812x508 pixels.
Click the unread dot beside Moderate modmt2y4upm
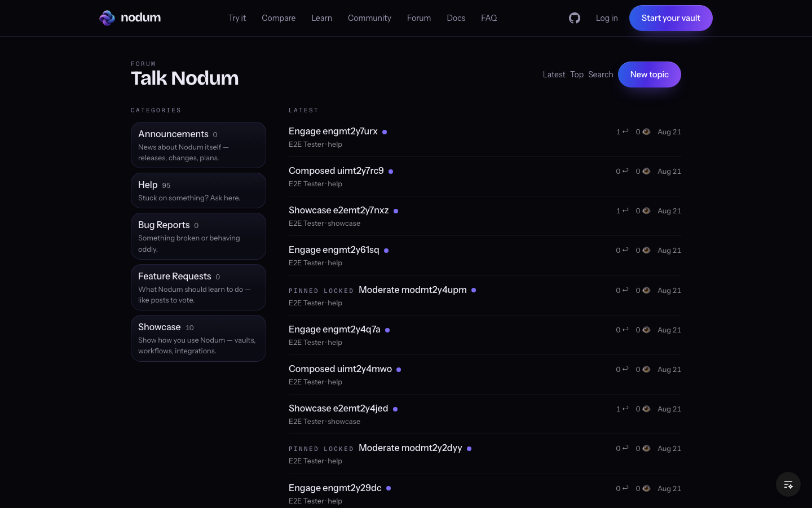[474, 290]
